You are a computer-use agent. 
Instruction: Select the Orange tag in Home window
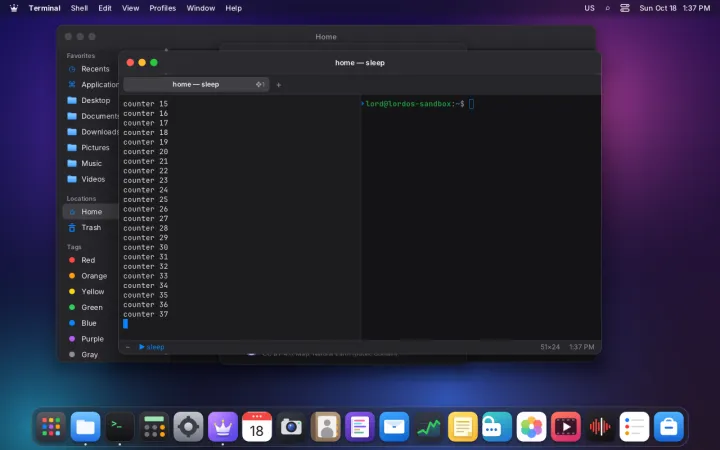tap(91, 276)
